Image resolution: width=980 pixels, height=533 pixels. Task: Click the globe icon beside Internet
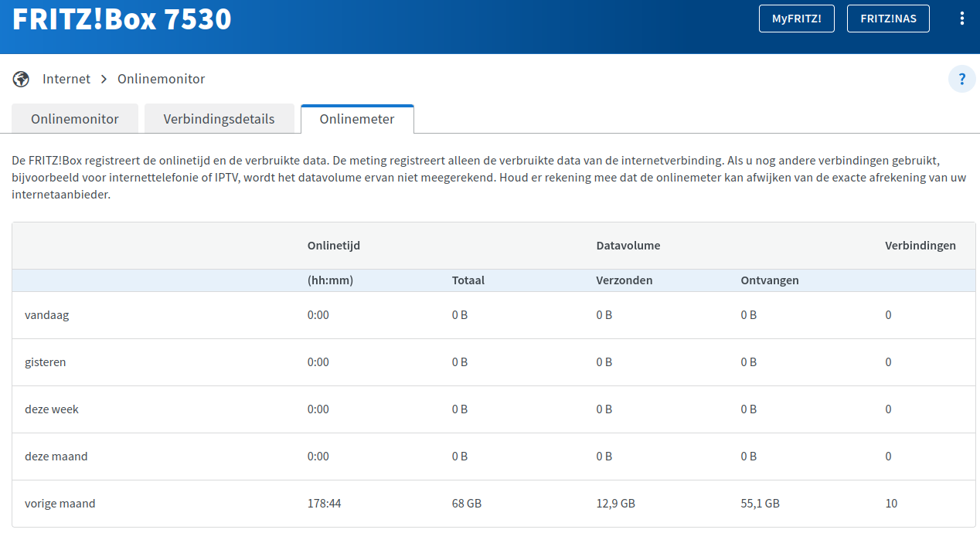coord(21,79)
